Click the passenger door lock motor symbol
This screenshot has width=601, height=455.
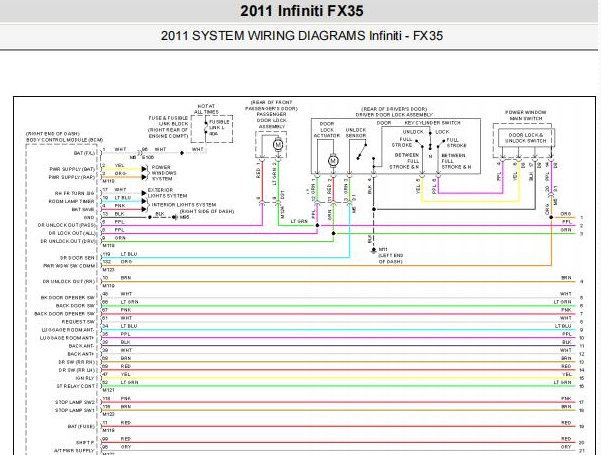[x=278, y=145]
